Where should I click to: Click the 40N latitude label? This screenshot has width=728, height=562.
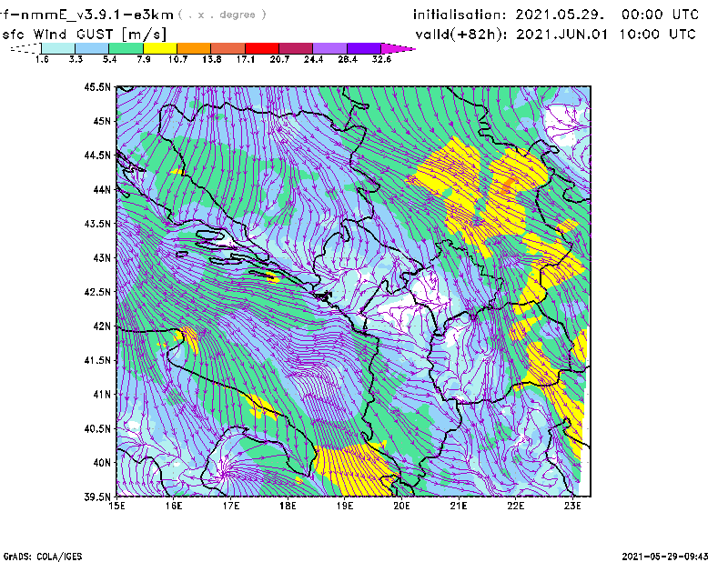102,463
